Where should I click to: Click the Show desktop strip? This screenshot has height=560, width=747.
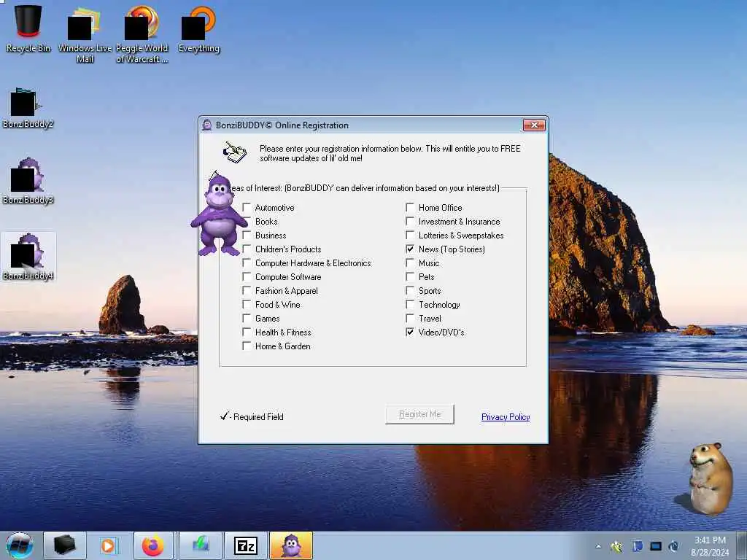click(742, 545)
